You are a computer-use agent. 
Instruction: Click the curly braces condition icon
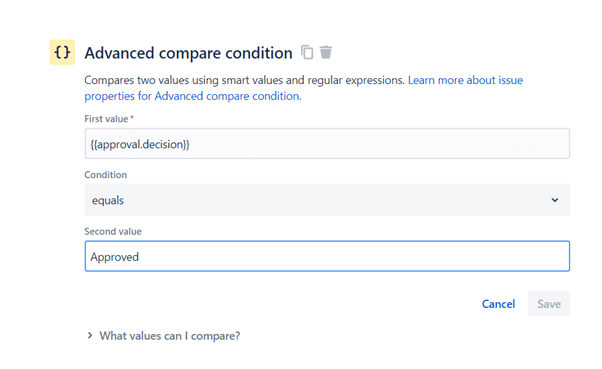(62, 52)
